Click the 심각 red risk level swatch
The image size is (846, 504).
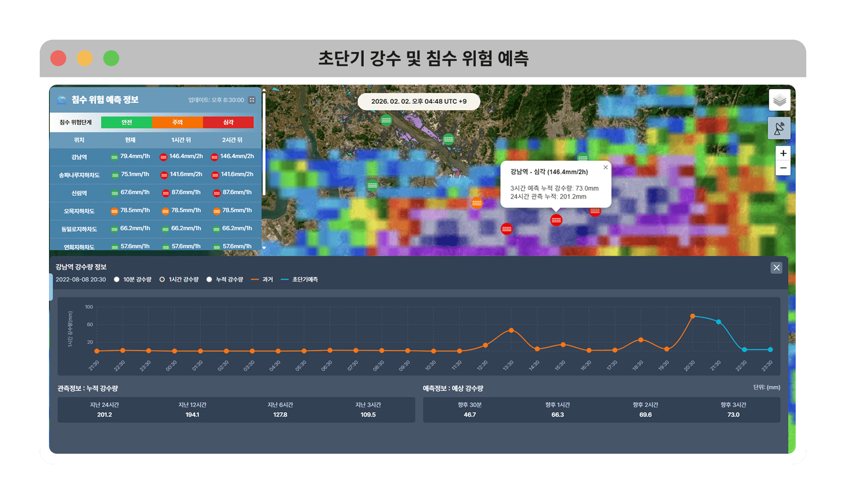(x=228, y=122)
